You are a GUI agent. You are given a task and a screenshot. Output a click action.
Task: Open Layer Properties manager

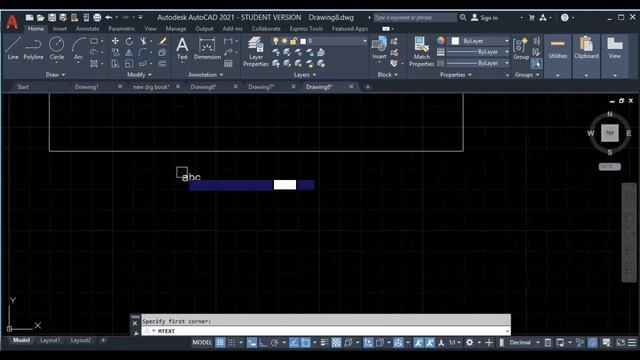click(x=256, y=51)
